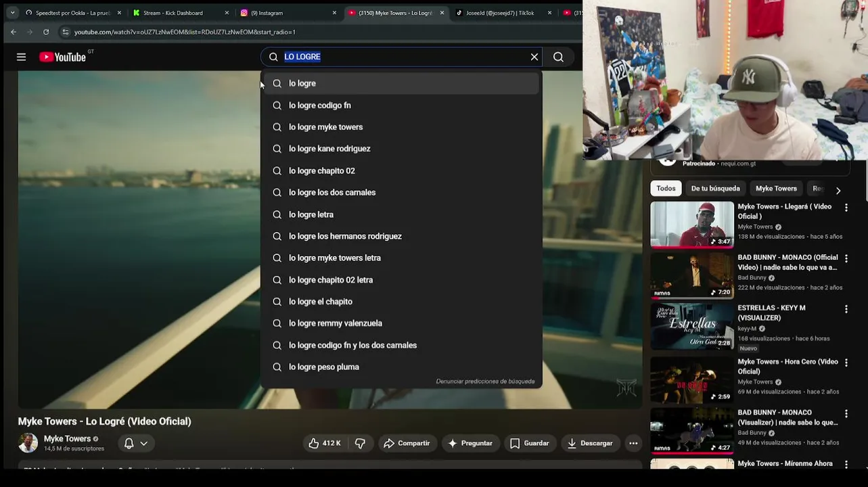
Task: Click the address bar URL
Action: click(x=185, y=32)
